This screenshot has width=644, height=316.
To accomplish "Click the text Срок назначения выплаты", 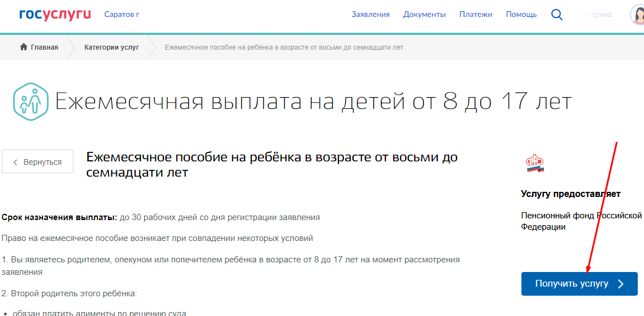I will tap(60, 217).
